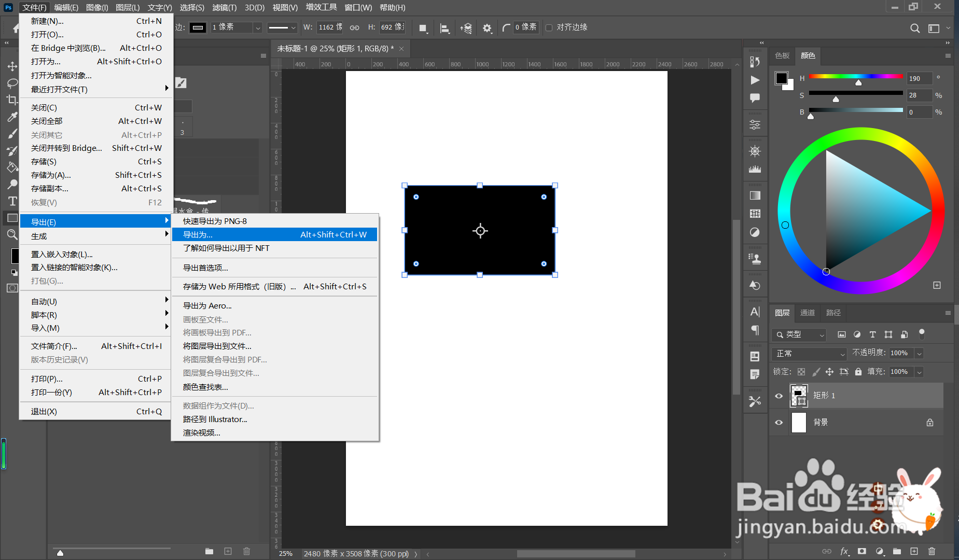
Task: Open the Actions panel play icon
Action: (755, 80)
